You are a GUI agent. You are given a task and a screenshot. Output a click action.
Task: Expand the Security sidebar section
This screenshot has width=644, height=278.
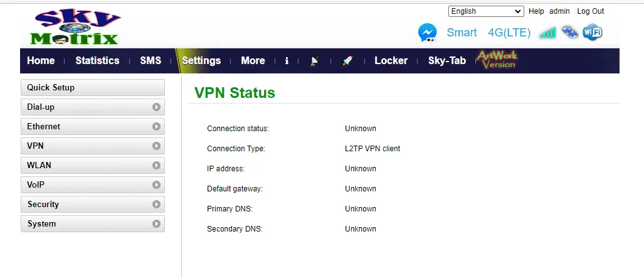(x=93, y=205)
